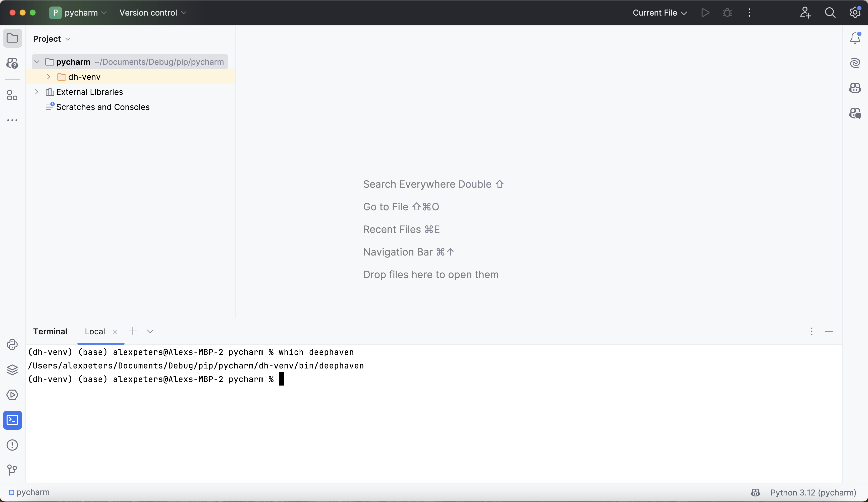Add a new terminal tab with plus
The image size is (868, 502).
(x=133, y=331)
